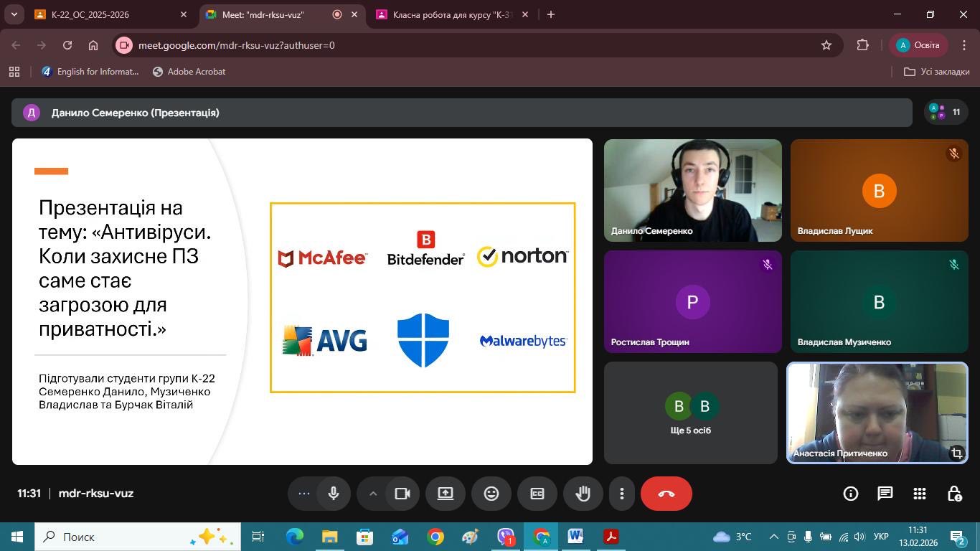The height and width of the screenshot is (551, 980).
Task: Open the Усі закладки folder
Action: (x=937, y=72)
